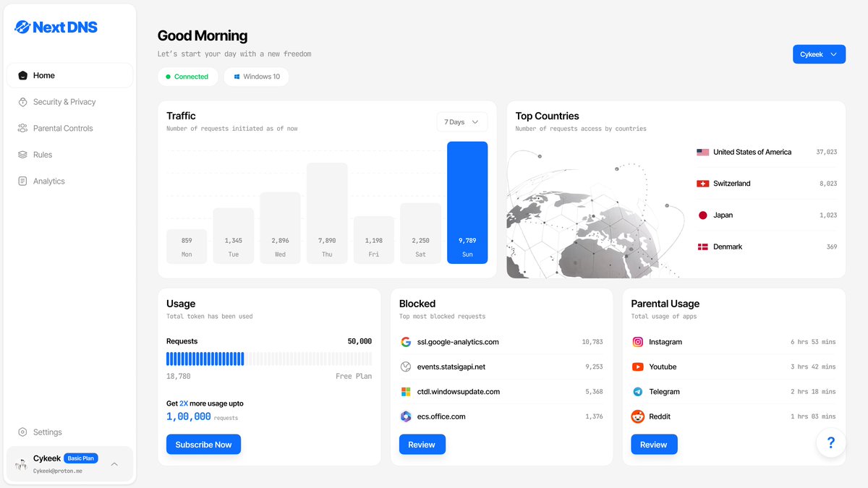
Task: Select the highlighted Sun traffic bar
Action: pos(467,202)
